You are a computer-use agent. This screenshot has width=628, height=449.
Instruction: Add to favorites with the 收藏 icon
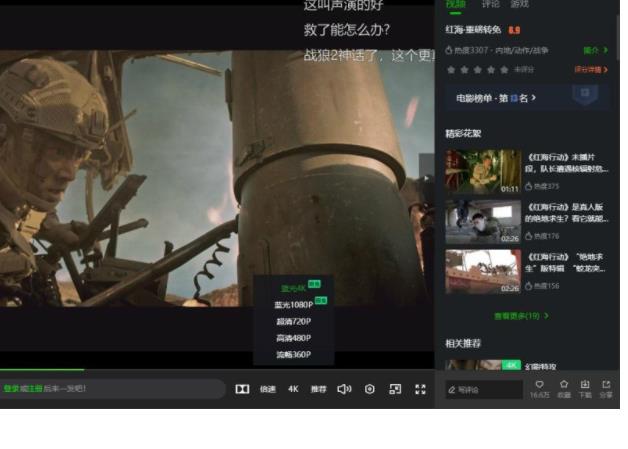(564, 389)
